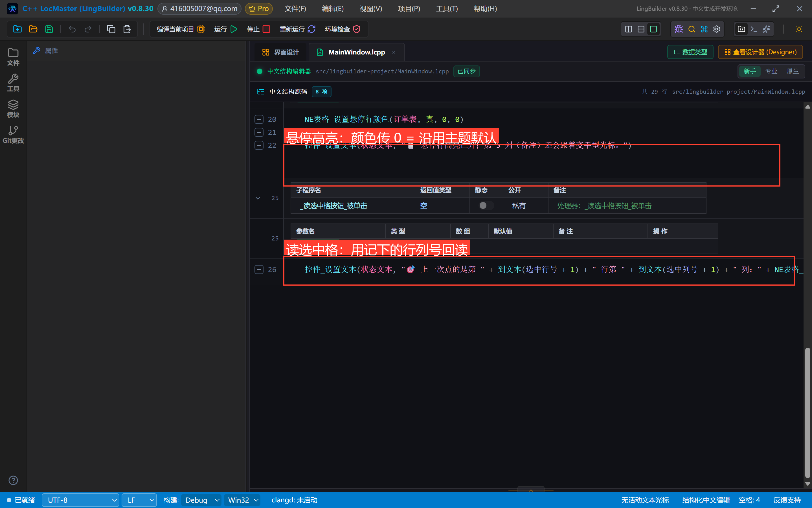Open the 文件(F) menu
812x508 pixels.
[x=295, y=9]
